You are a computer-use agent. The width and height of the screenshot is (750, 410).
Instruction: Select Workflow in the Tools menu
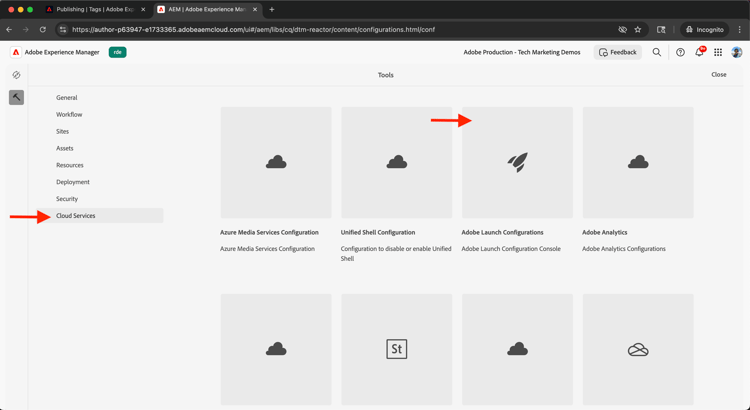pyautogui.click(x=69, y=114)
